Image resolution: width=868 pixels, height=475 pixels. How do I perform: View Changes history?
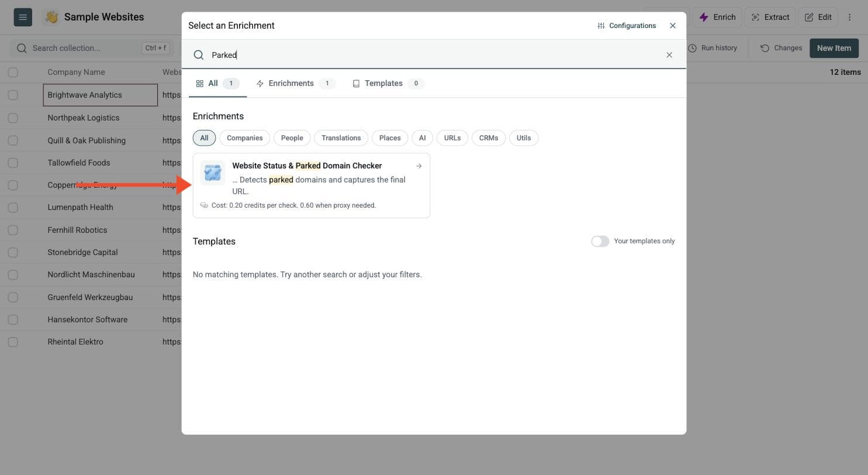click(781, 48)
